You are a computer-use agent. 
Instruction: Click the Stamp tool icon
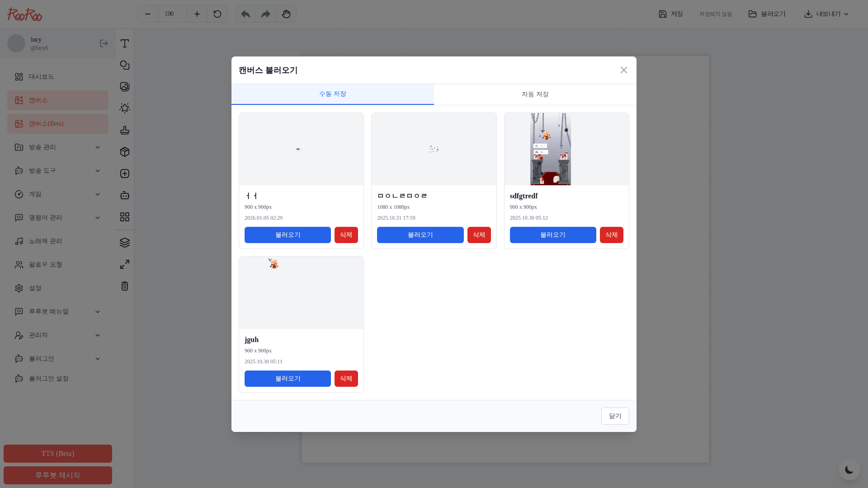click(x=125, y=130)
